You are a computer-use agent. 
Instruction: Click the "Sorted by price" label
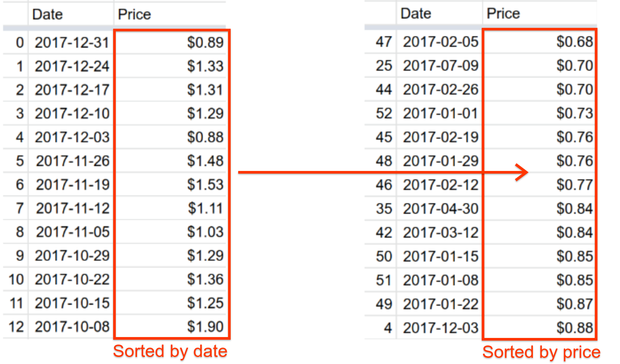(x=541, y=352)
